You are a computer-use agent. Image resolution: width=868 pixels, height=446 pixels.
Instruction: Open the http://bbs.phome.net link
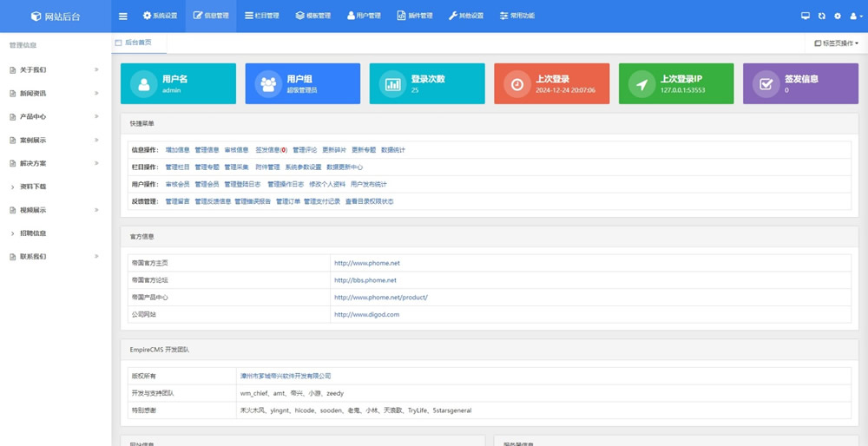pos(365,280)
